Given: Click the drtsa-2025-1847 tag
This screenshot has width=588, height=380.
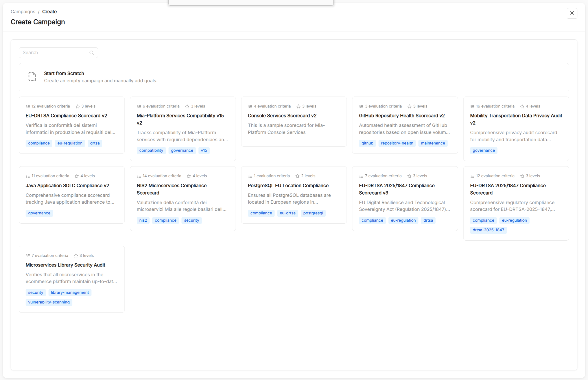Looking at the screenshot, I should 488,230.
